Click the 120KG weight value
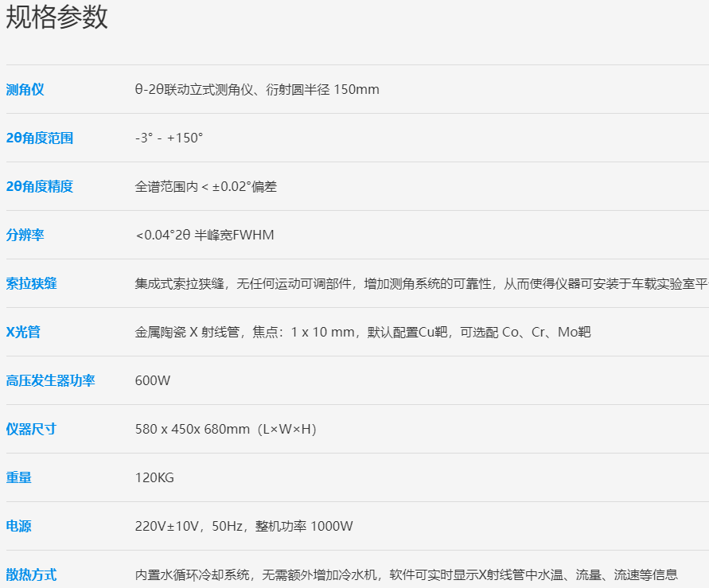Image resolution: width=709 pixels, height=588 pixels. click(x=154, y=477)
